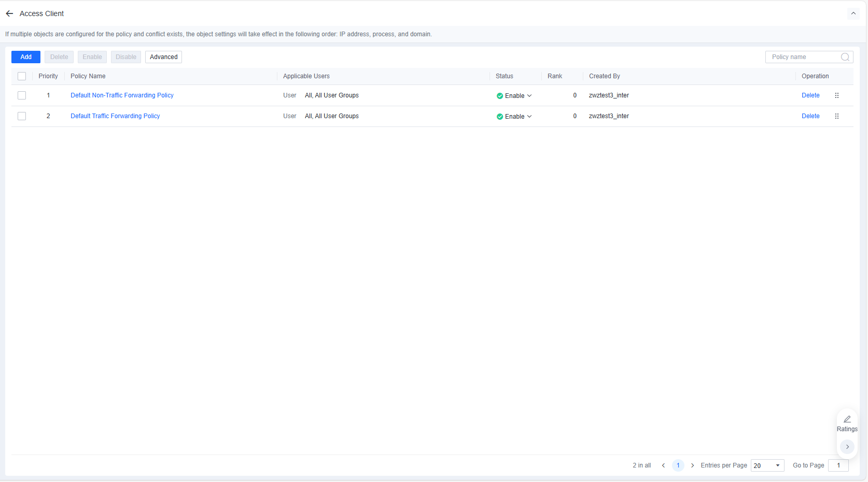This screenshot has width=868, height=482.
Task: Click zwztest3_inter in Default Traffic Forwarding Policy row
Action: [609, 116]
